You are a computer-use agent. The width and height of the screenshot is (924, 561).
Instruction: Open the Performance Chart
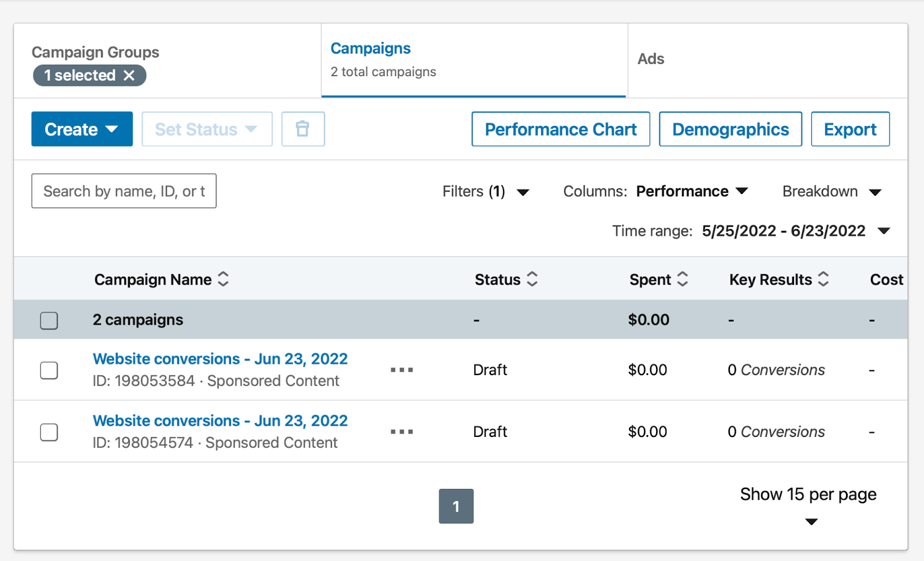[560, 129]
